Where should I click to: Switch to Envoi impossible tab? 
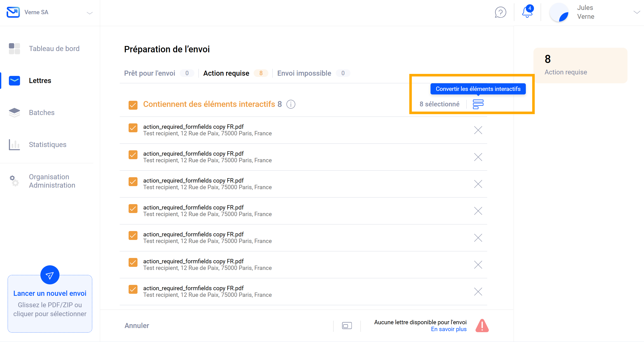point(304,73)
